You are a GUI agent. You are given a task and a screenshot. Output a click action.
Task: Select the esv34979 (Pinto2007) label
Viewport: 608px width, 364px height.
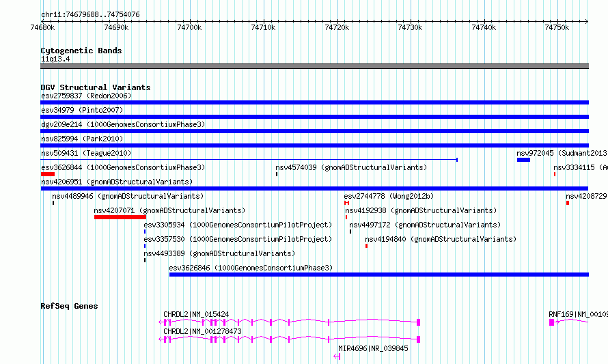click(82, 110)
